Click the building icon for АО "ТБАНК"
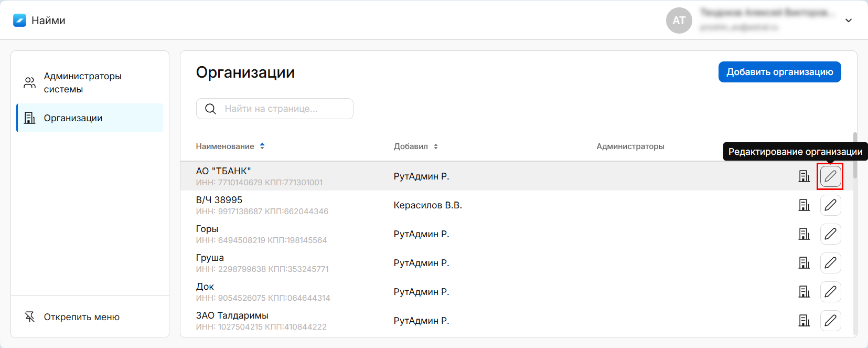Image resolution: width=868 pixels, height=348 pixels. coord(804,176)
